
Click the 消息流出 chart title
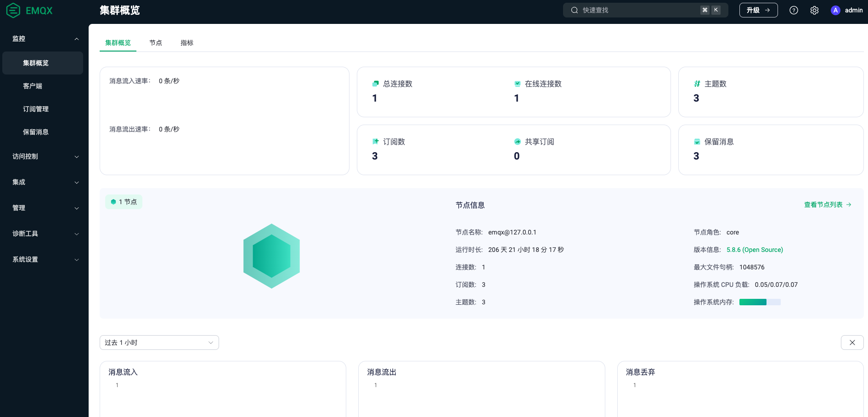coord(382,372)
